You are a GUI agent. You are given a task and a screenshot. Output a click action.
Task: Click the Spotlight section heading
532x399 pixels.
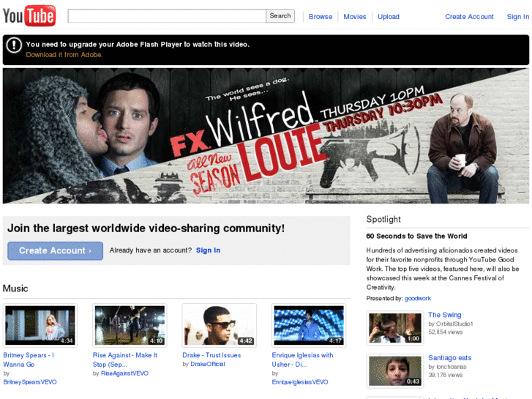(383, 220)
